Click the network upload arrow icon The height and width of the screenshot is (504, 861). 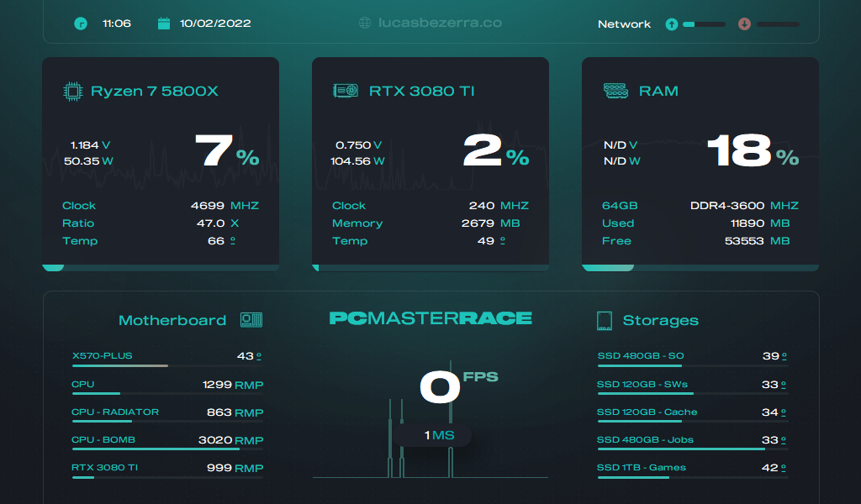pos(671,24)
